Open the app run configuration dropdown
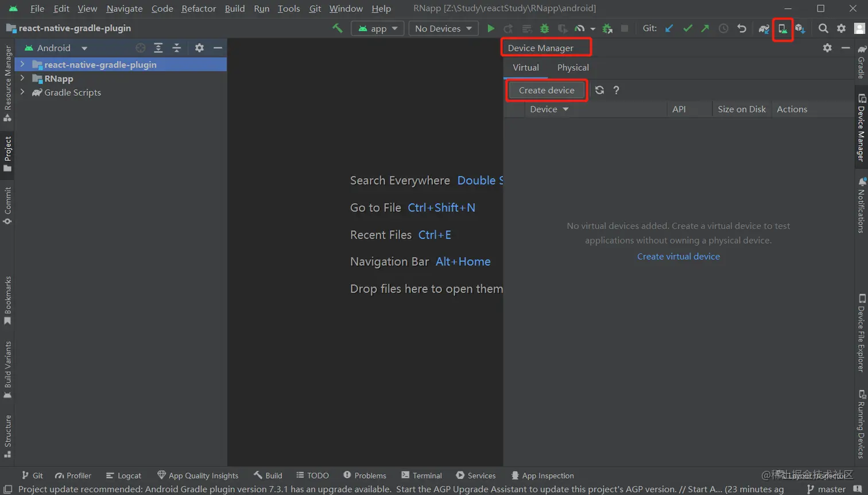 (378, 28)
